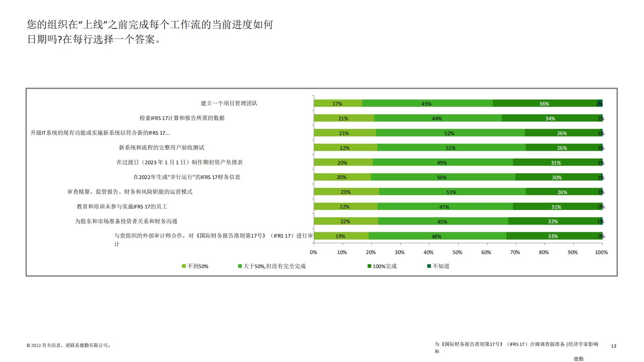Viewport: 644px width, 362px height.
Task: Click the 检索IFRS 17计算和报告所需的数据 label
Action: pyautogui.click(x=182, y=118)
